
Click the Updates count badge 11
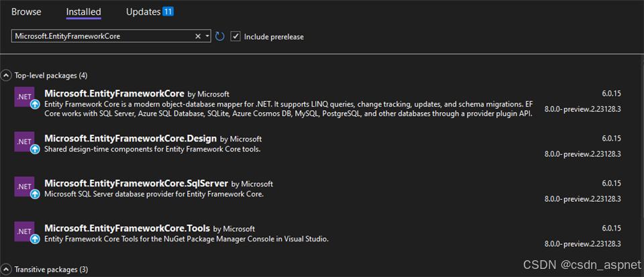tap(168, 11)
